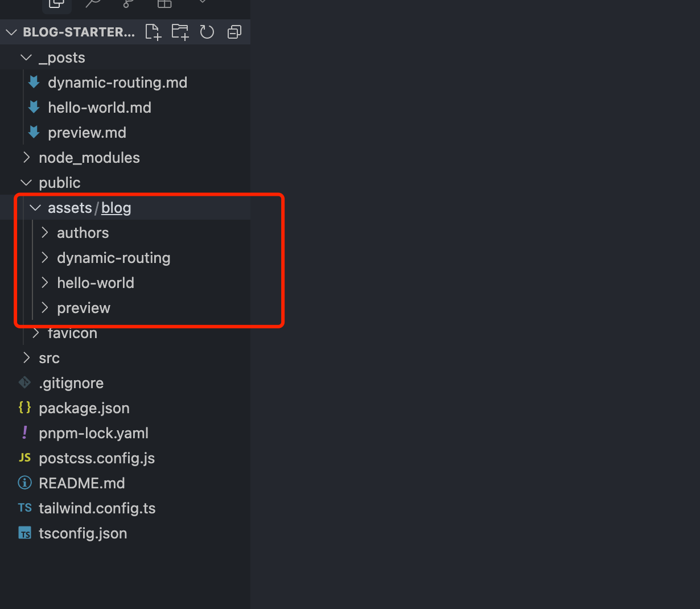The height and width of the screenshot is (609, 700).
Task: Expand the src folder
Action: click(49, 358)
